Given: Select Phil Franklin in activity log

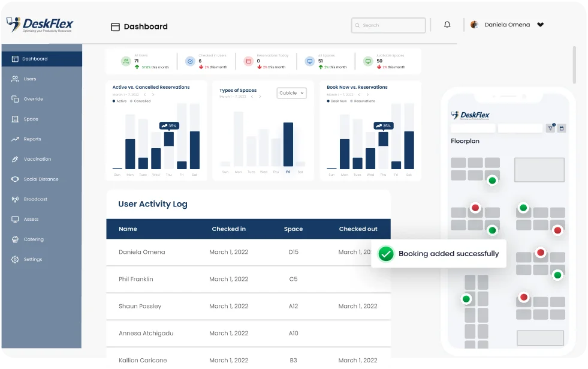Looking at the screenshot, I should (x=135, y=279).
